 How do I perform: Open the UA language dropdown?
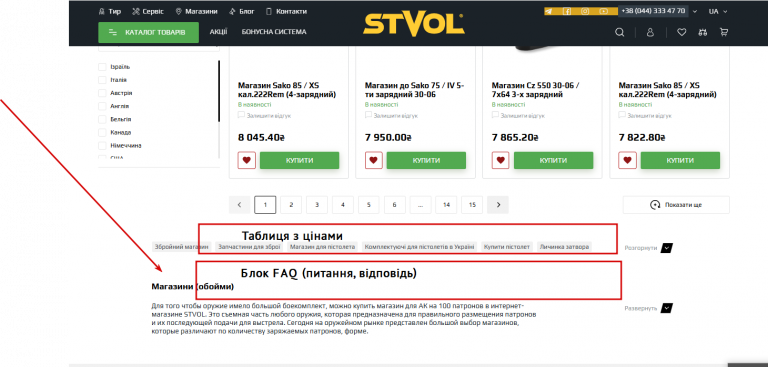718,11
